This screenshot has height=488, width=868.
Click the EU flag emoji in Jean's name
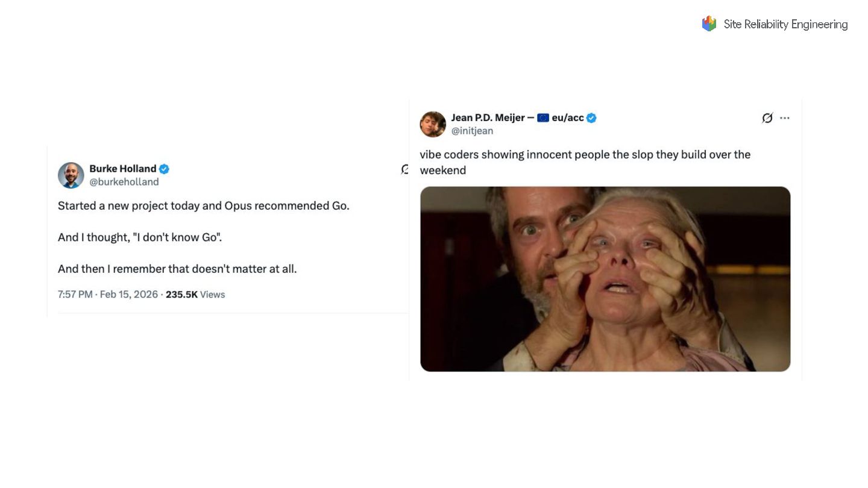pyautogui.click(x=543, y=118)
